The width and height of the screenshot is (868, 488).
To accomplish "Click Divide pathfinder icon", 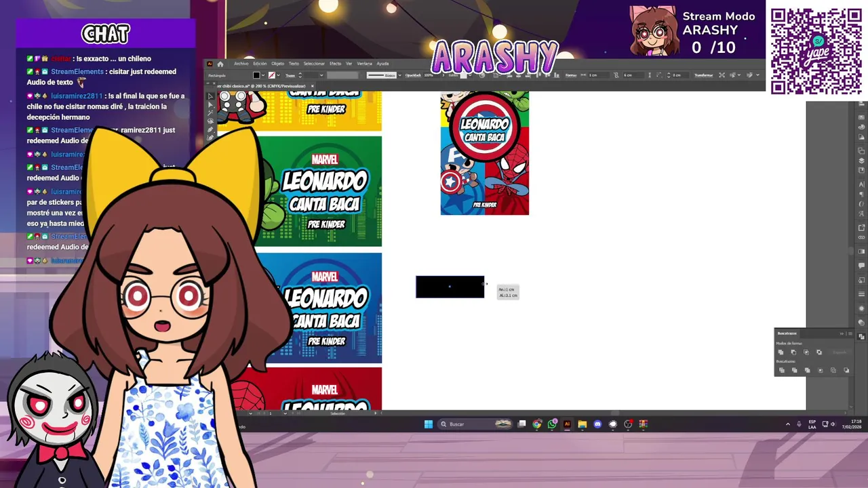I will (x=782, y=370).
